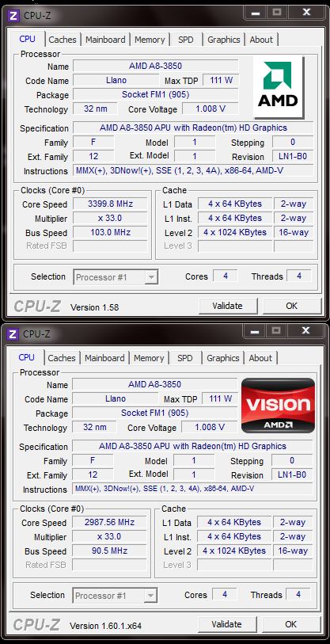The image size is (330, 644).
Task: Select the CPU tab in the 1.60.1.x64 window
Action: 26,357
